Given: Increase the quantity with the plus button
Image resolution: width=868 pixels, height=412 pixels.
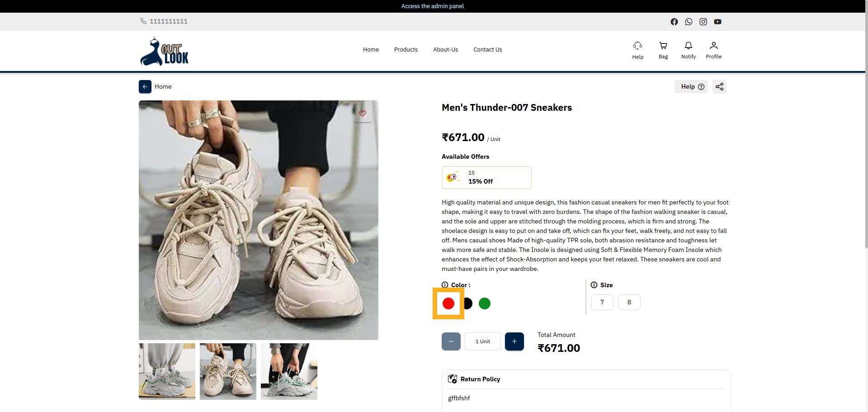Looking at the screenshot, I should pos(514,341).
